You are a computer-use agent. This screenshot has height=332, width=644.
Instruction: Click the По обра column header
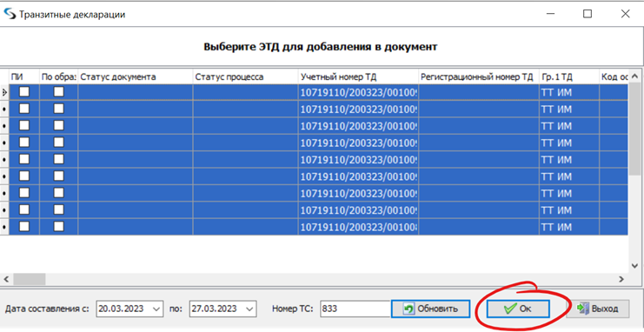click(x=59, y=76)
